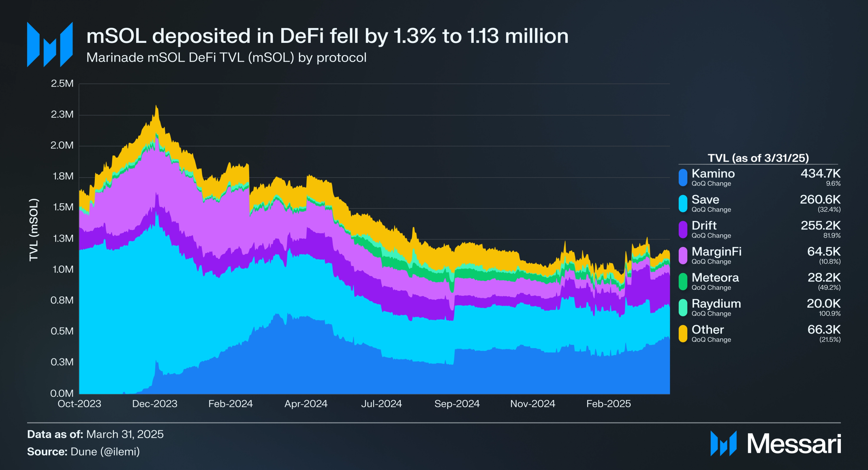The width and height of the screenshot is (868, 470).
Task: Click the Messari wordmark at bottom right
Action: click(x=794, y=444)
